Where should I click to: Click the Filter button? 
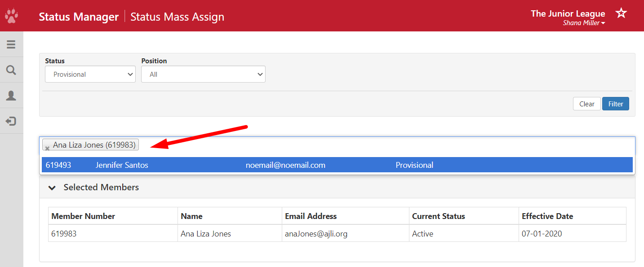pyautogui.click(x=615, y=104)
